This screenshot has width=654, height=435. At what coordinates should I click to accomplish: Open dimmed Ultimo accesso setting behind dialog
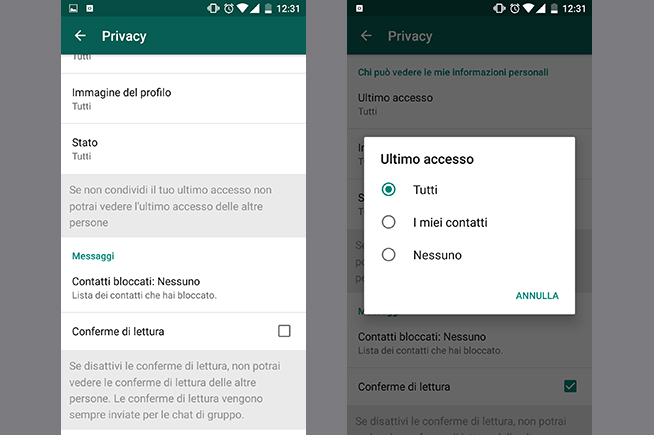click(469, 104)
